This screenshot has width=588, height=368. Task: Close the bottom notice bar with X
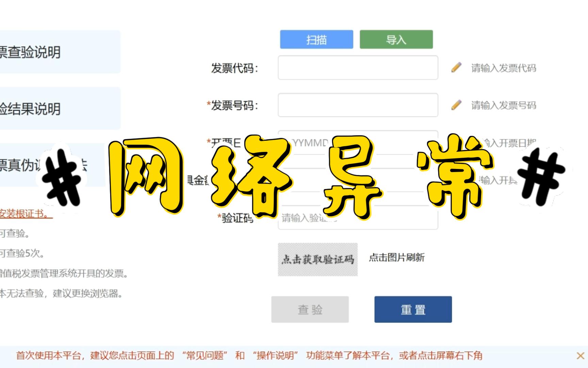[x=580, y=356]
